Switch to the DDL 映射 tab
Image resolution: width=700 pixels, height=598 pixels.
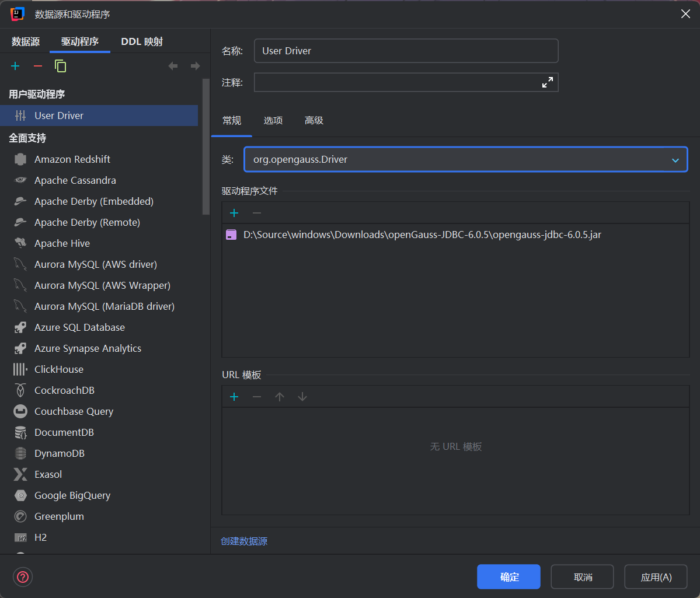point(141,41)
